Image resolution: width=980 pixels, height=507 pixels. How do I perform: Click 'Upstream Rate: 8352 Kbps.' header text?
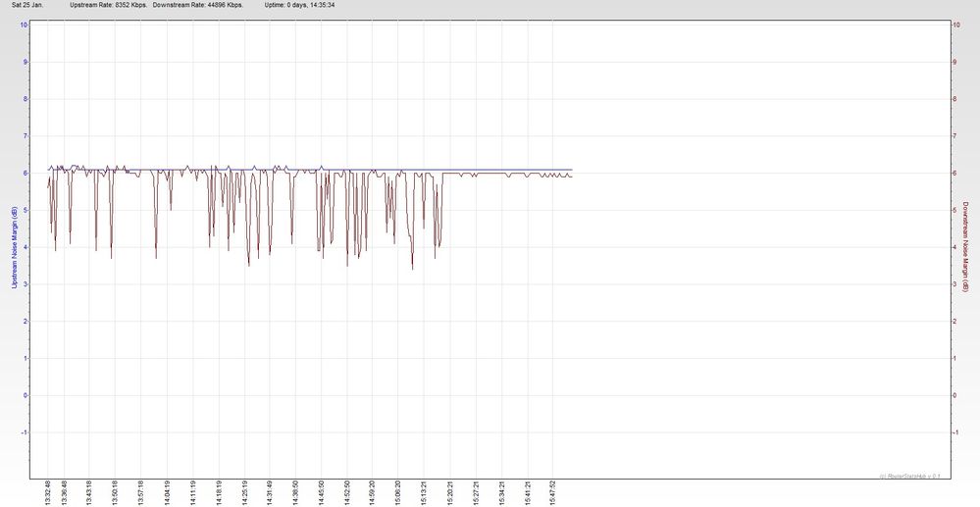[x=109, y=4]
